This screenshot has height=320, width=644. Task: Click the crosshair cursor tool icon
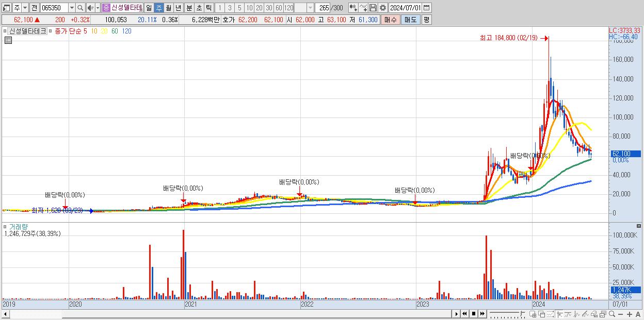click(559, 314)
